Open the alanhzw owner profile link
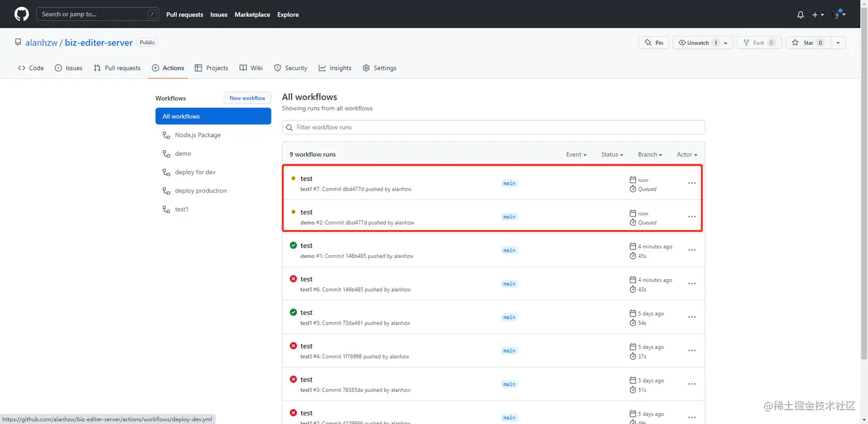Image resolution: width=868 pixels, height=424 pixels. (x=41, y=43)
